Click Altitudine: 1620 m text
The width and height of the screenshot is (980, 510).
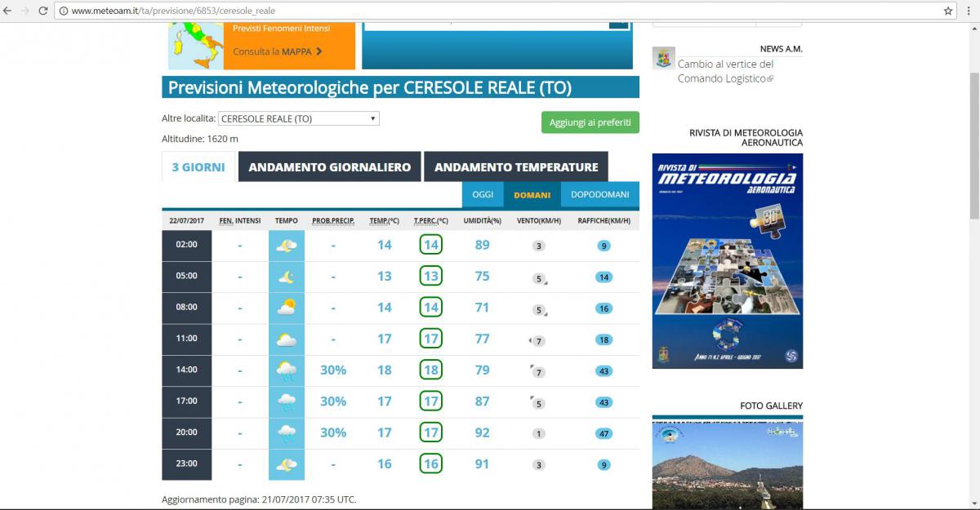(x=200, y=139)
